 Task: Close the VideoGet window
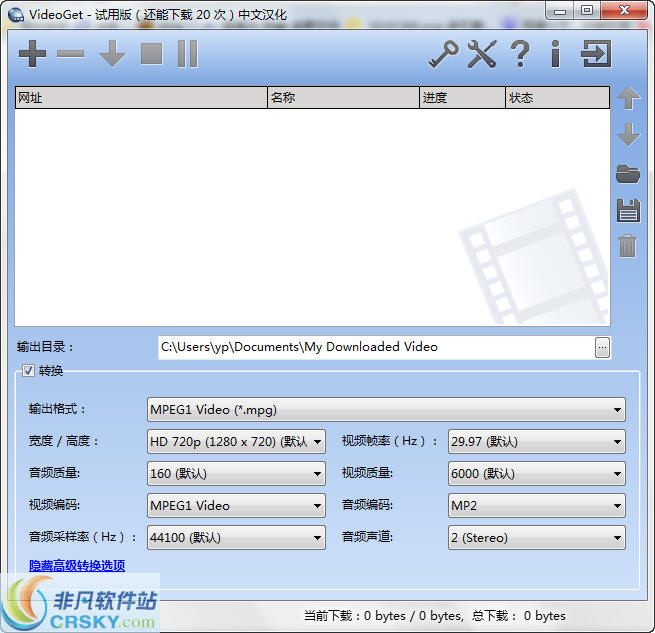624,11
